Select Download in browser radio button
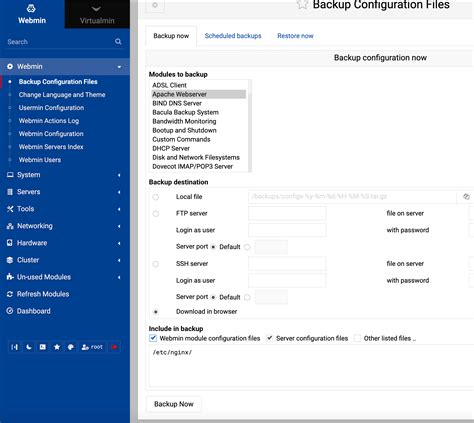Image resolution: width=474 pixels, height=423 pixels. tap(156, 312)
